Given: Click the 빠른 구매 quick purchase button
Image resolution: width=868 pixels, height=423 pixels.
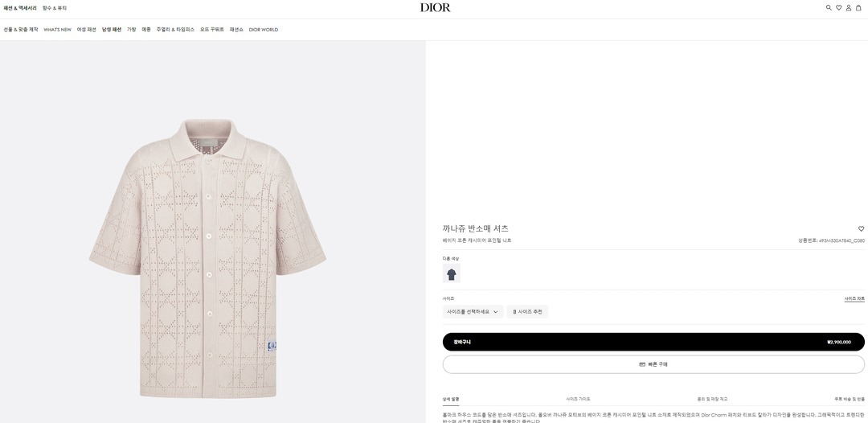Looking at the screenshot, I should click(x=653, y=364).
